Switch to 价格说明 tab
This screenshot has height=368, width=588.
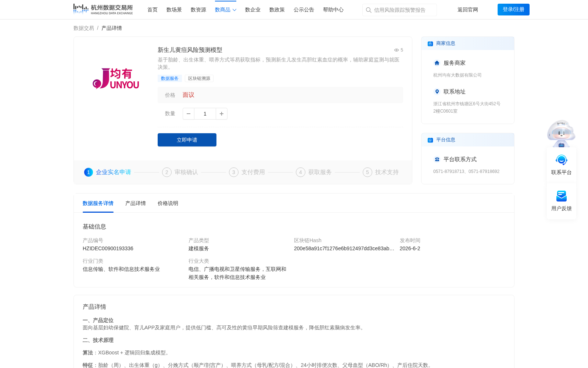(168, 204)
